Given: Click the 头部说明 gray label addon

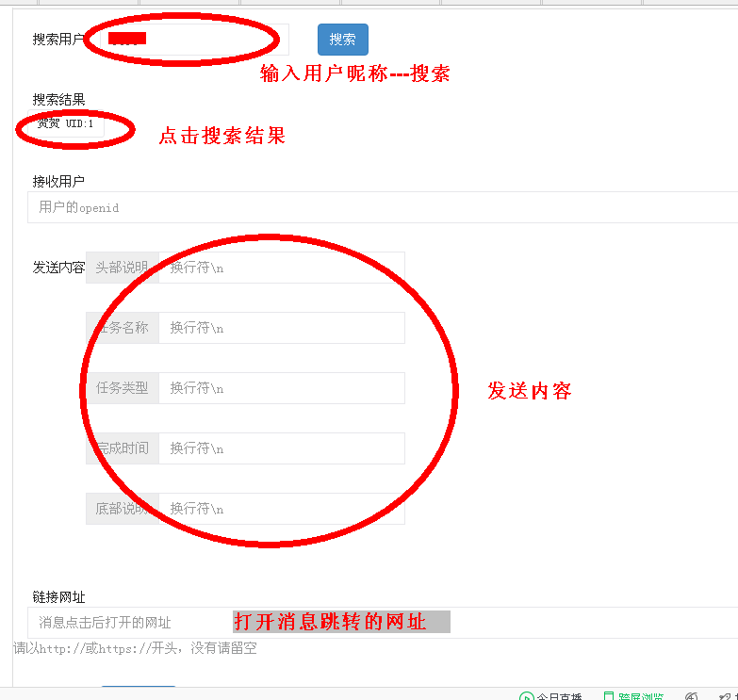Looking at the screenshot, I should coord(123,268).
